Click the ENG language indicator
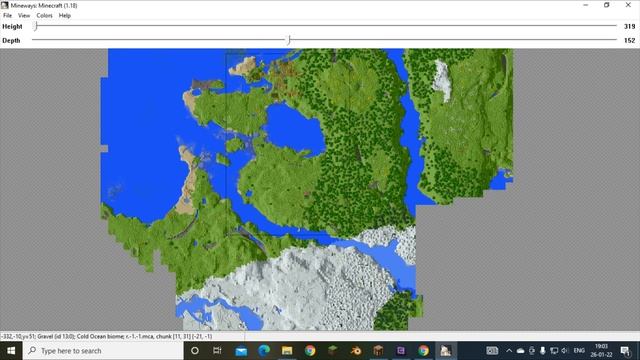The width and height of the screenshot is (640, 360). point(579,351)
